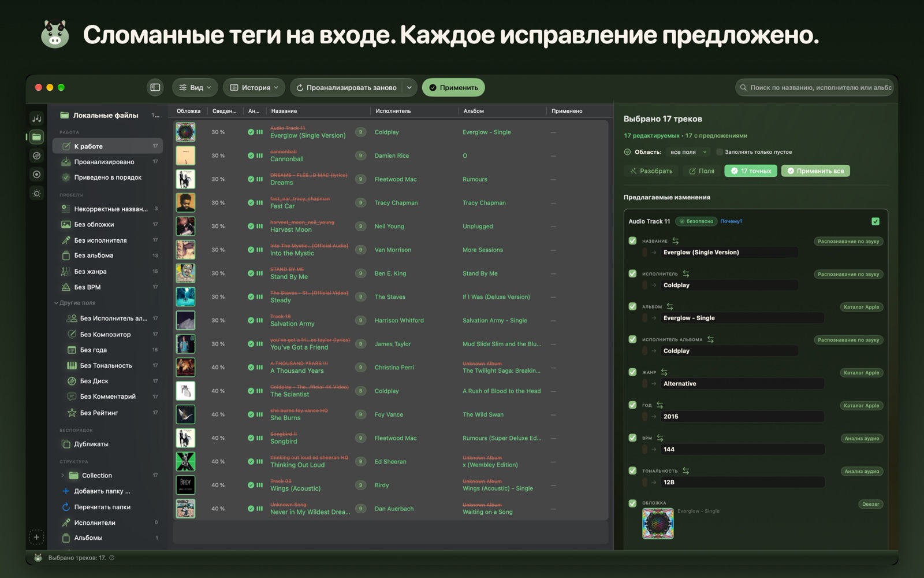924x578 pixels.
Task: Uncheck the ОБЛОЖКА field checkbox
Action: 632,503
